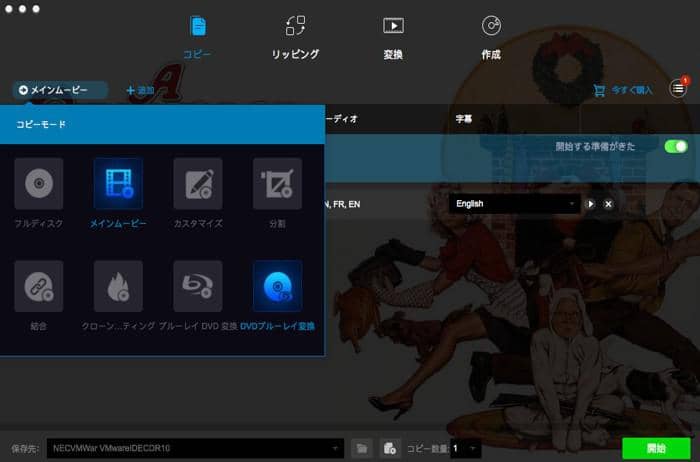Select フルディスク (Full Disc) copy mode icon

pos(39,183)
